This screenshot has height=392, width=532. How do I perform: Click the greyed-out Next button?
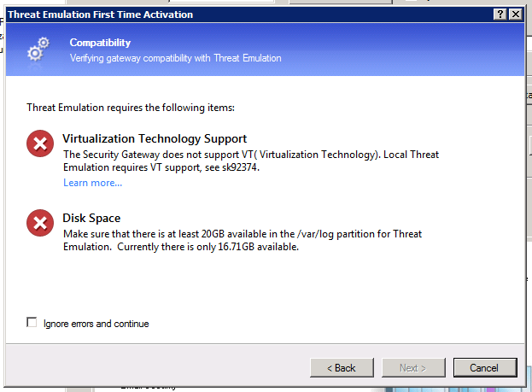(x=413, y=367)
